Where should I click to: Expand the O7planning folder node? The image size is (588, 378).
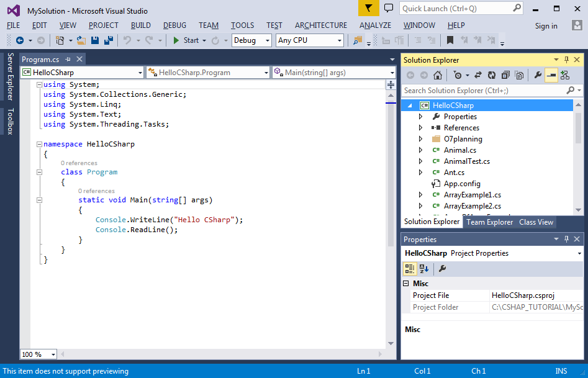[421, 139]
